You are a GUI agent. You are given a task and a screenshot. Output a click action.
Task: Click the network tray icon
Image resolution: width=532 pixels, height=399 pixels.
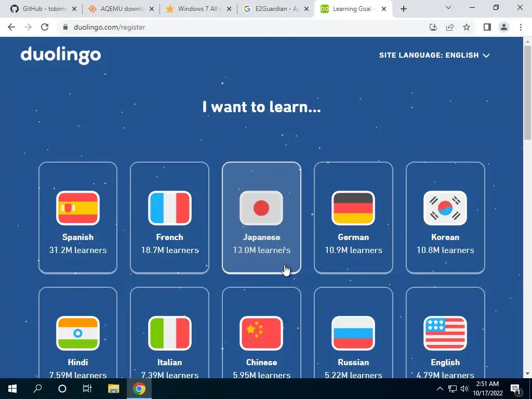point(453,389)
